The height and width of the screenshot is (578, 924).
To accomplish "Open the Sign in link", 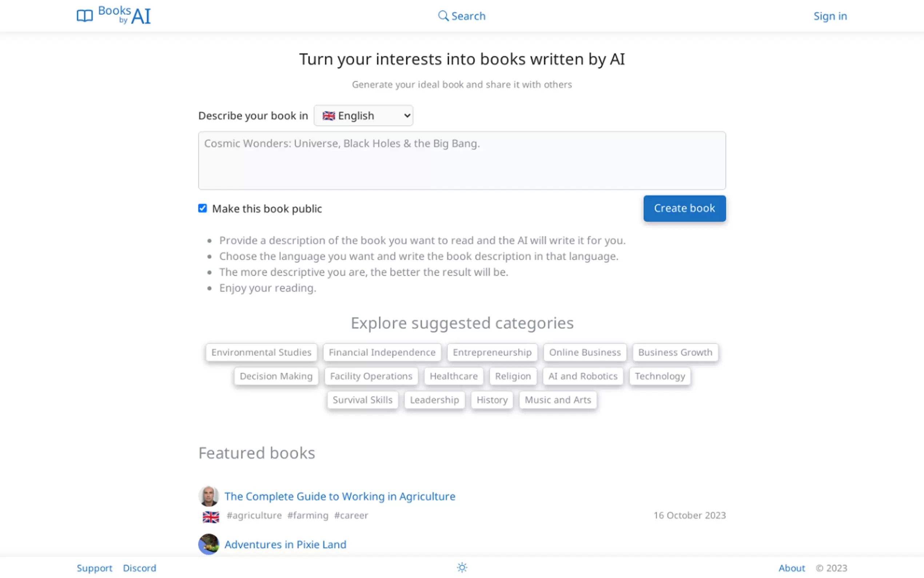I will click(x=830, y=16).
